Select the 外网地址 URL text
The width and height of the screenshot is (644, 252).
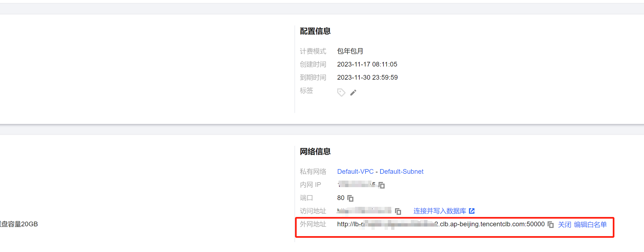point(441,224)
